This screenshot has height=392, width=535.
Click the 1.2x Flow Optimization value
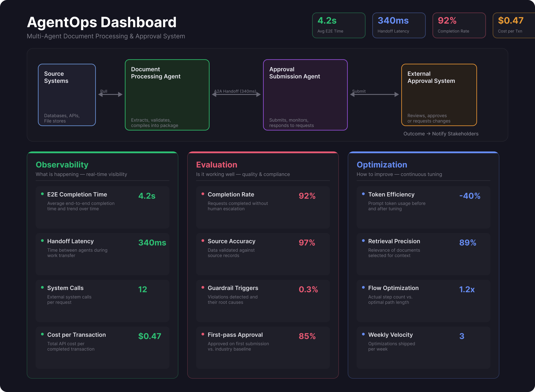click(467, 289)
